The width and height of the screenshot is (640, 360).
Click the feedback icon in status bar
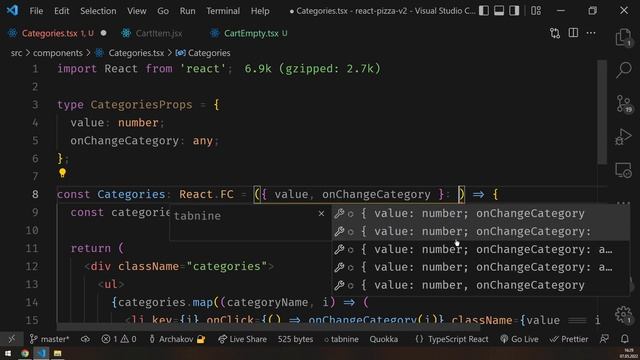click(604, 339)
